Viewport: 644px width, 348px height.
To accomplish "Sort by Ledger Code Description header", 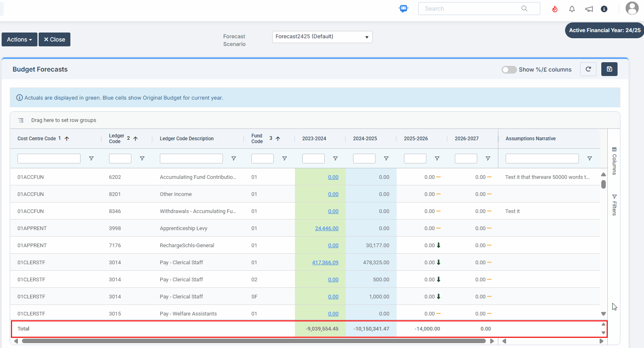I will 187,139.
